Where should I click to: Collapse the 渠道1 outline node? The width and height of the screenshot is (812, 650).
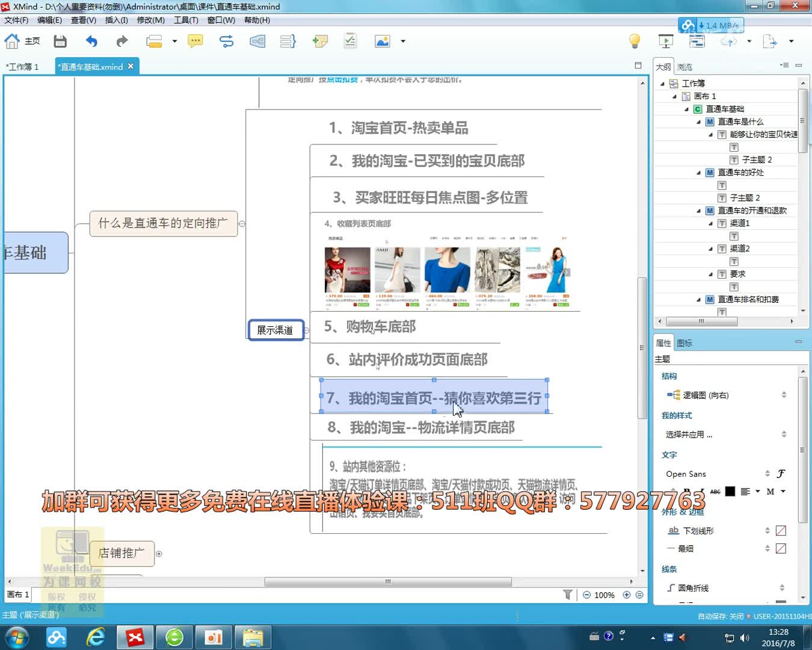[x=710, y=223]
